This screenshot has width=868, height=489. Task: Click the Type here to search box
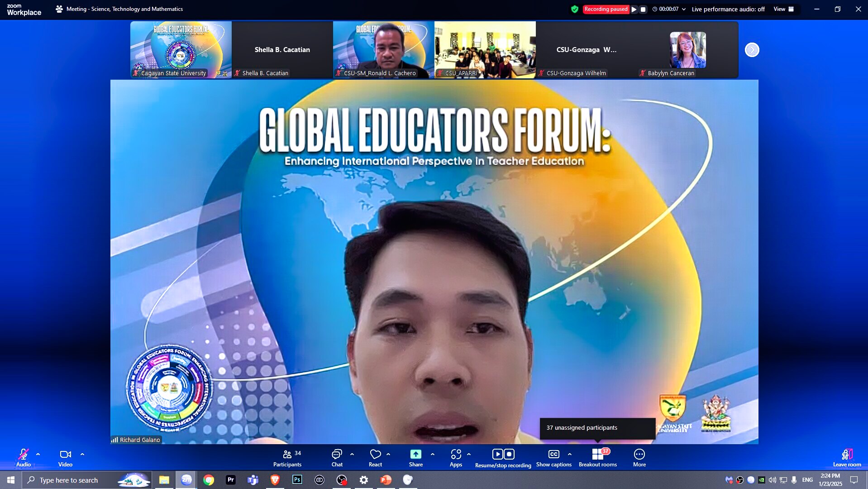tap(86, 480)
